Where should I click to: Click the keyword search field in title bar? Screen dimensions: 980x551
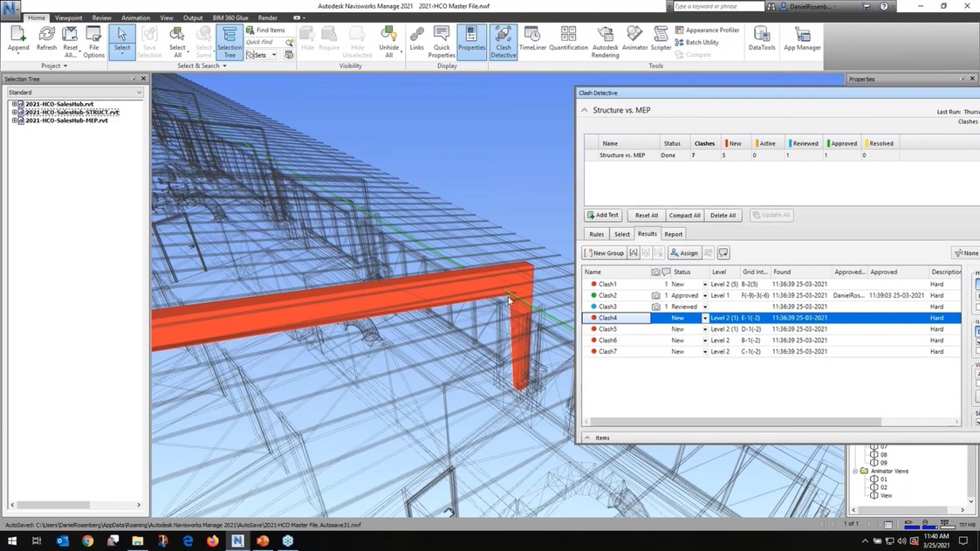pyautogui.click(x=718, y=6)
